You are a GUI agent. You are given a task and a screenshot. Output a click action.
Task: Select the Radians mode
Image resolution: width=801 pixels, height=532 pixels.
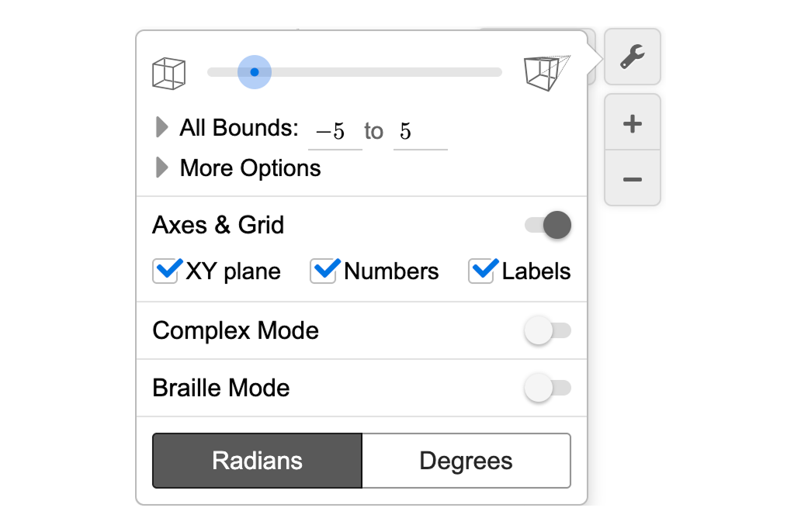(256, 461)
